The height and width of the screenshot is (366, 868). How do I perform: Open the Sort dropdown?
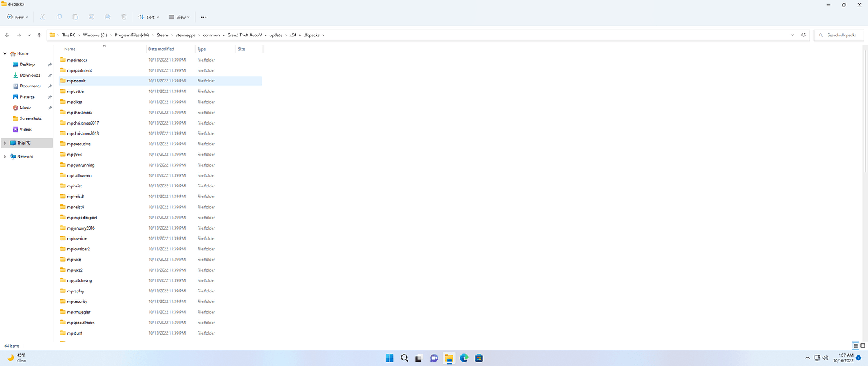tap(148, 17)
